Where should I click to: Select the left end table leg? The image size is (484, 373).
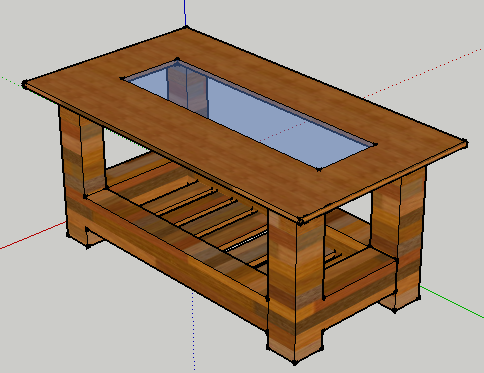tap(82, 177)
